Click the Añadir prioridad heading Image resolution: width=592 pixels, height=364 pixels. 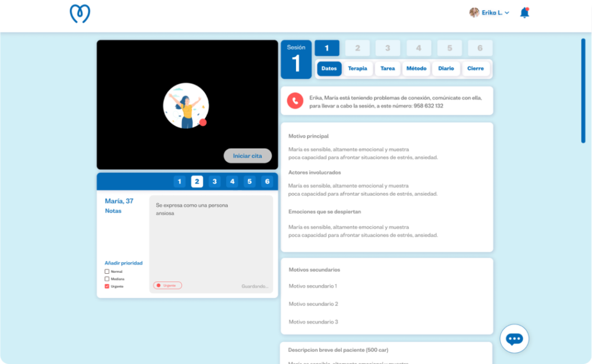(x=124, y=263)
